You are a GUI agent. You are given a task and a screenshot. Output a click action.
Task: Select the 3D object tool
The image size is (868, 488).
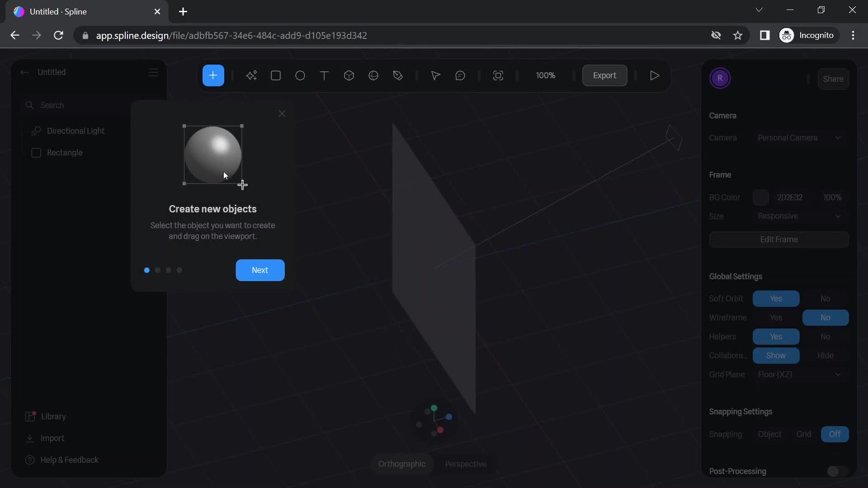pos(348,75)
